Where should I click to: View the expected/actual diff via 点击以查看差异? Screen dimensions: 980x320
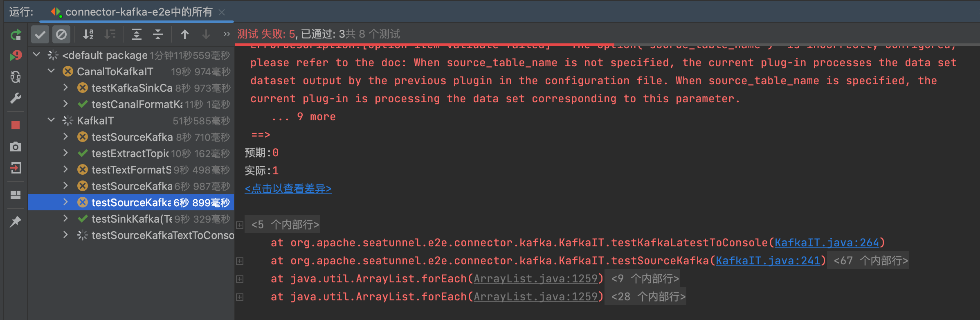[288, 189]
